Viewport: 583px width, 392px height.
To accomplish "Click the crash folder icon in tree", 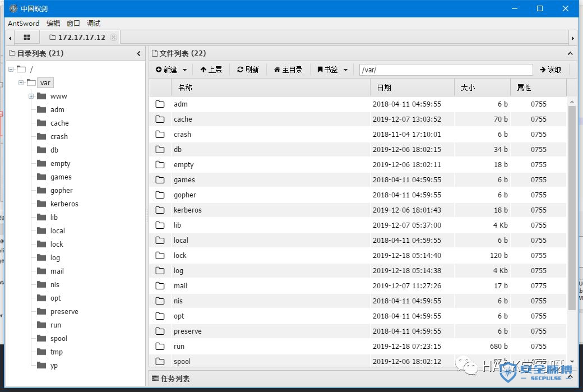I will (41, 136).
